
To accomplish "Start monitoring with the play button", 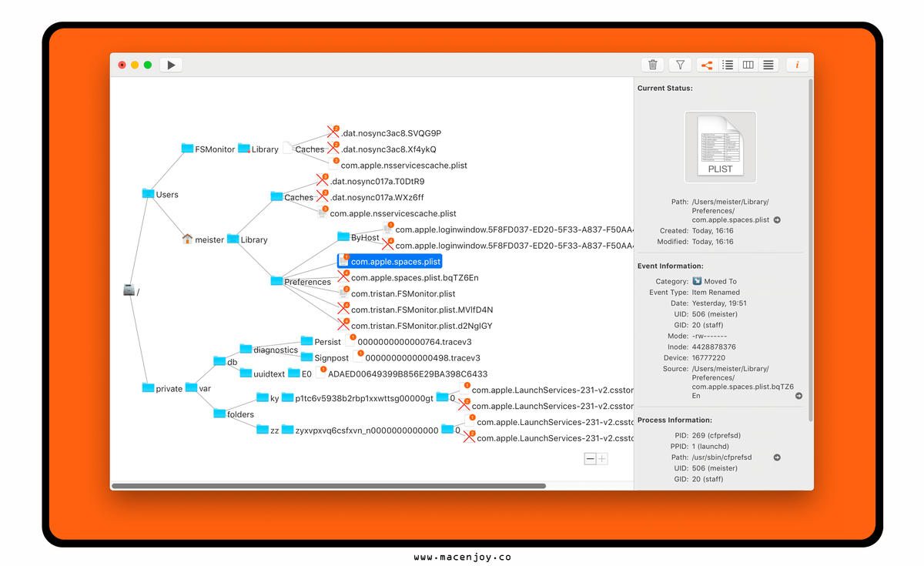I will click(171, 65).
